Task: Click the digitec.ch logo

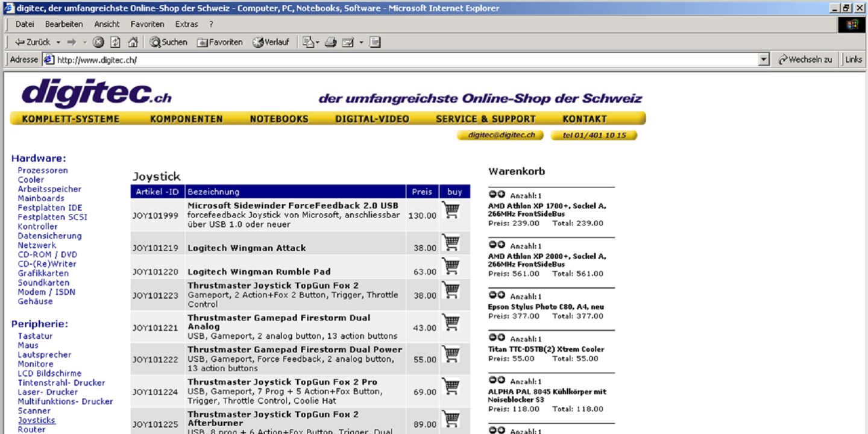Action: pos(96,93)
